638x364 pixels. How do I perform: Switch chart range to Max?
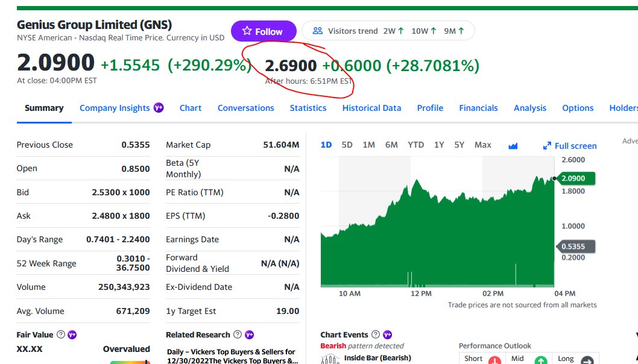tap(483, 145)
